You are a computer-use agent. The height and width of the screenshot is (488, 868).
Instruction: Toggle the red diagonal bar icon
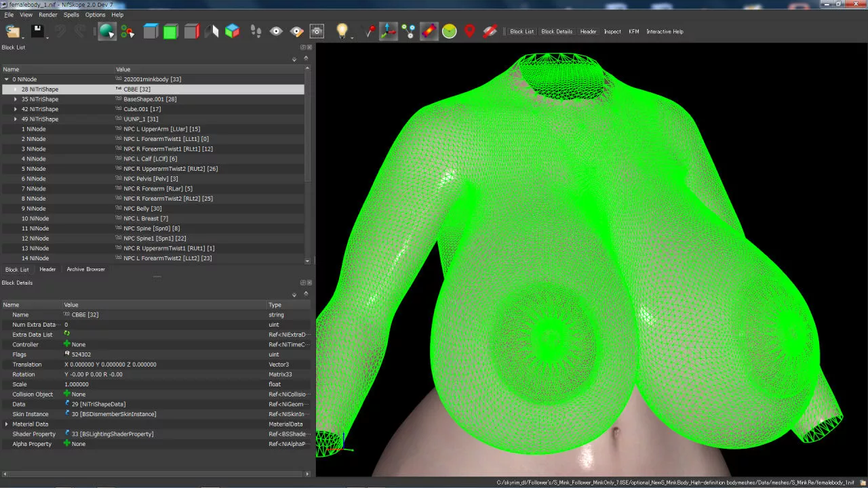tap(429, 31)
